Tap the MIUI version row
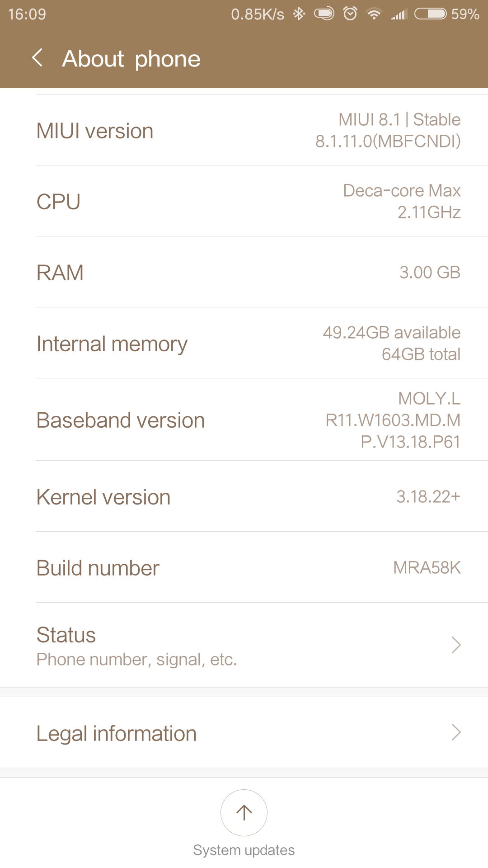 pyautogui.click(x=244, y=131)
